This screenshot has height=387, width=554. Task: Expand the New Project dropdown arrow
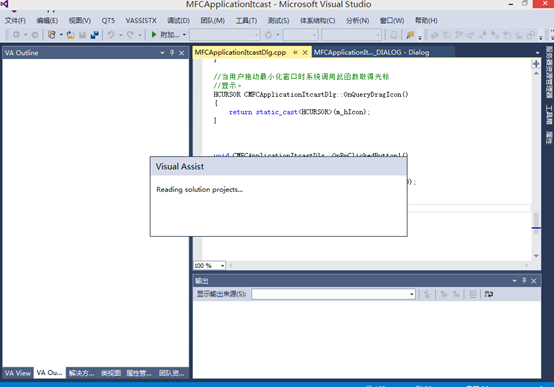[x=61, y=35]
